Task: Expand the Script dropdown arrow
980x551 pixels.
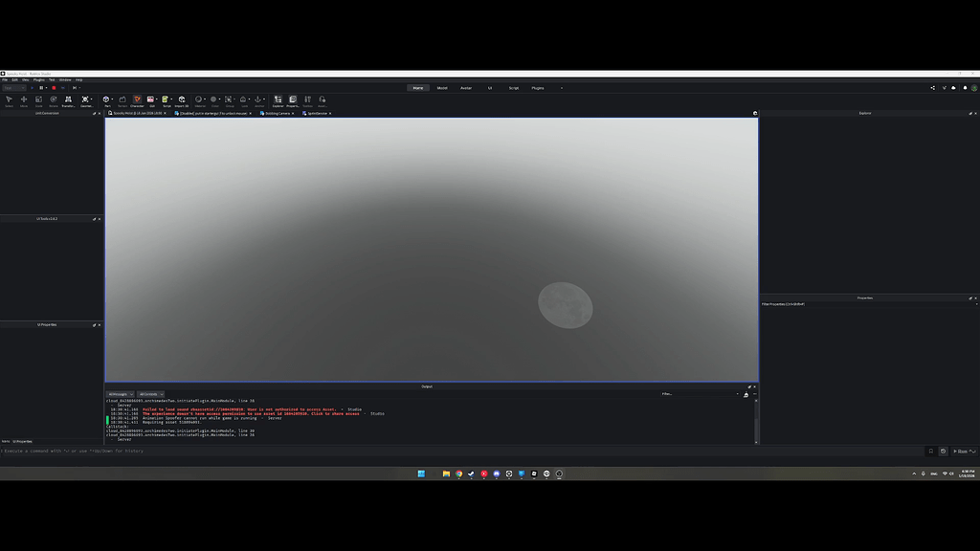Action: 171,99
